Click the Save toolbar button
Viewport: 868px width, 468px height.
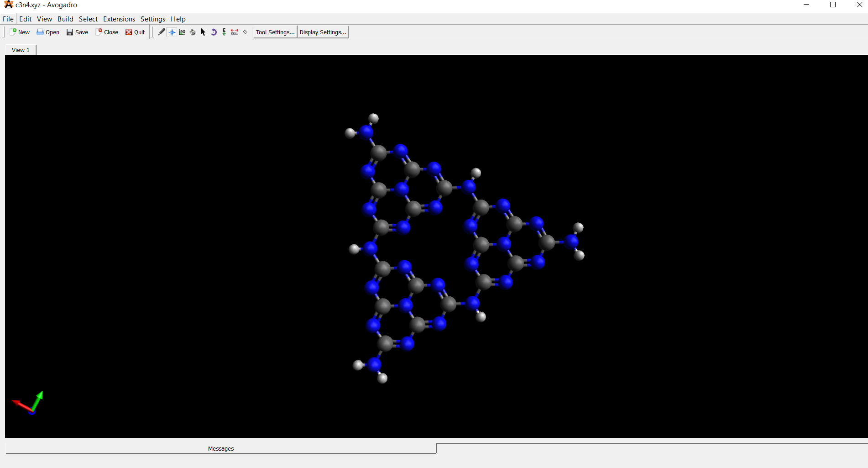77,32
